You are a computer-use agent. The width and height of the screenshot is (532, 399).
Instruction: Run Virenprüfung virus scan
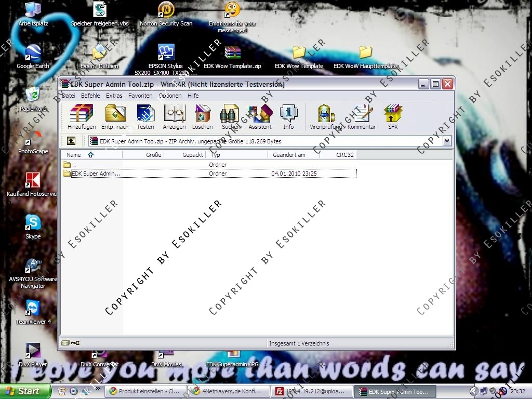point(326,117)
